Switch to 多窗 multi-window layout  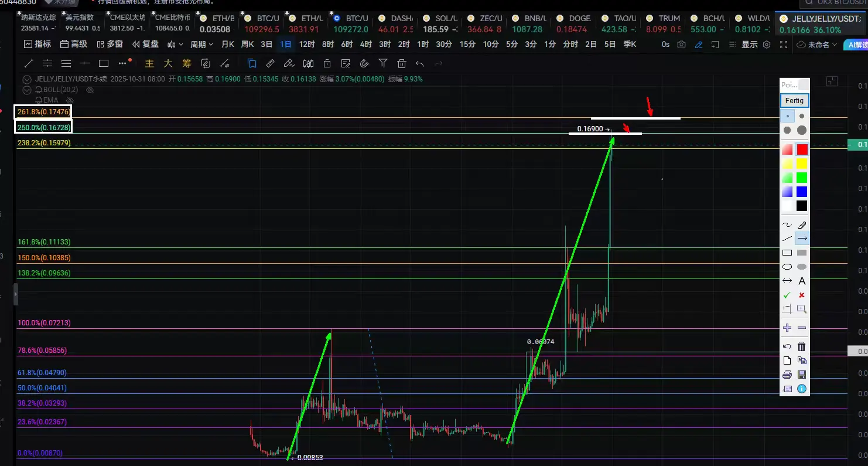(110, 44)
